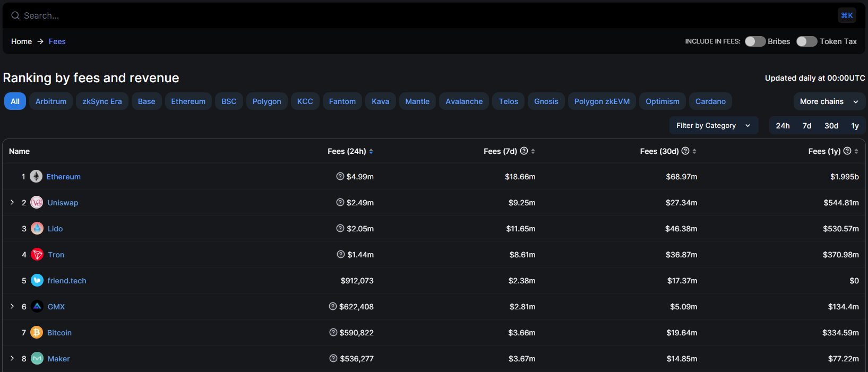This screenshot has width=868, height=372.
Task: Click help icon beside Ethereum $4.99m fee
Action: click(340, 176)
